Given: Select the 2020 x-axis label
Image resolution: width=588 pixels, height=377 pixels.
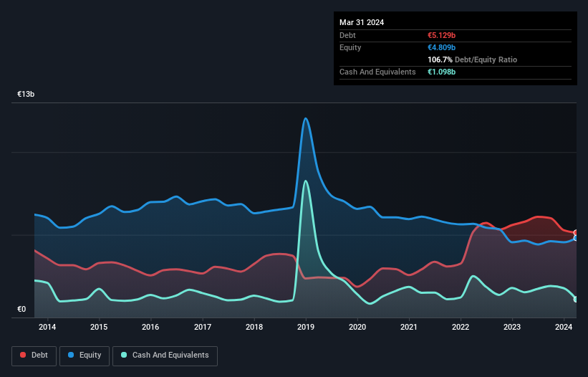Looking at the screenshot, I should [357, 327].
